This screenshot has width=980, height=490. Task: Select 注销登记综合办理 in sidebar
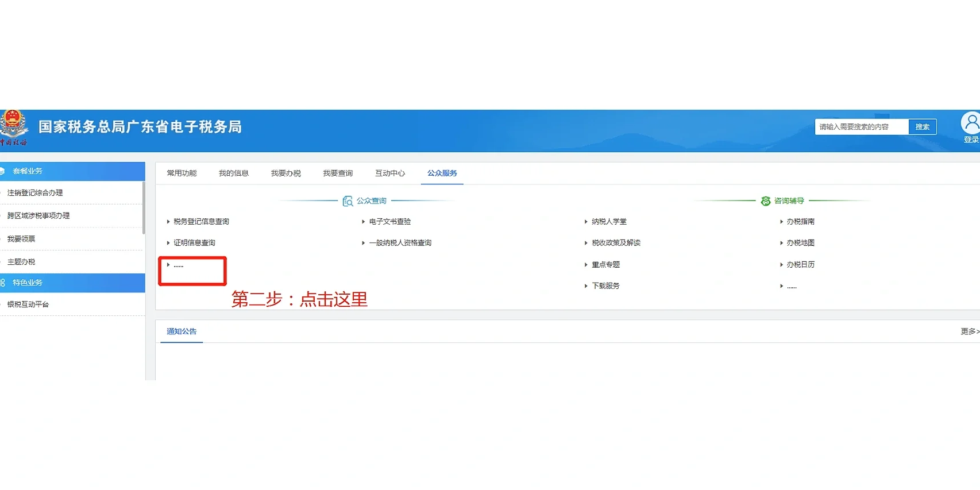(35, 193)
